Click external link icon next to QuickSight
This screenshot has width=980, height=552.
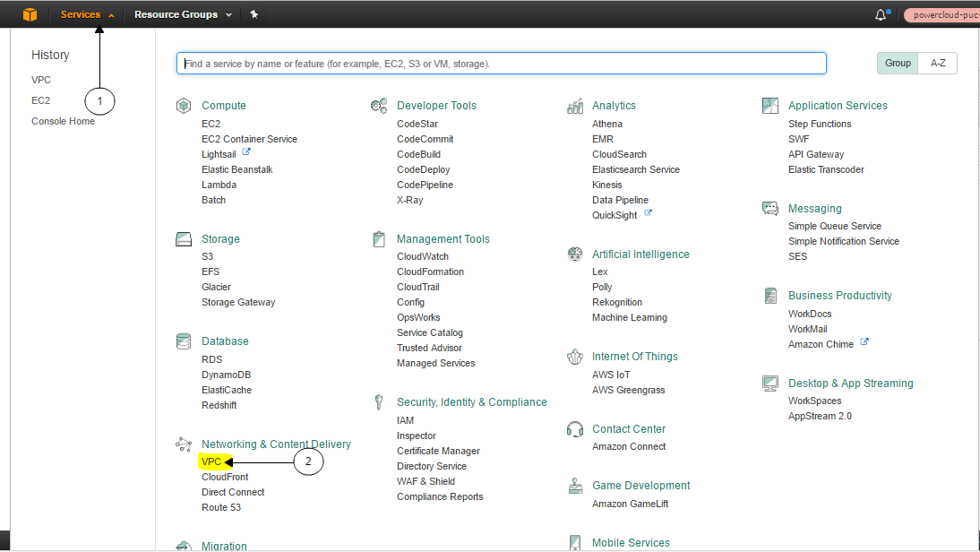(649, 212)
